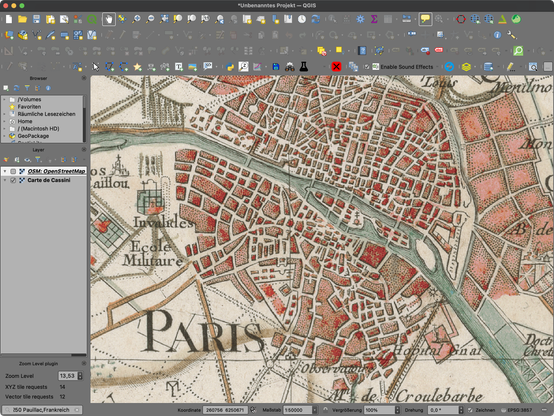Viewport: 554px width, 416px height.
Task: Adjust the Drehung rotation stepper
Action: click(461, 410)
